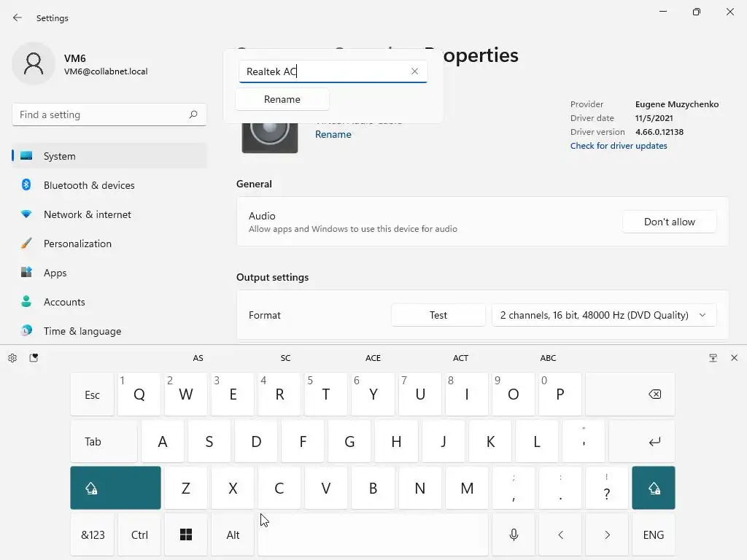Tap the P key
This screenshot has height=560, width=747.
(560, 394)
